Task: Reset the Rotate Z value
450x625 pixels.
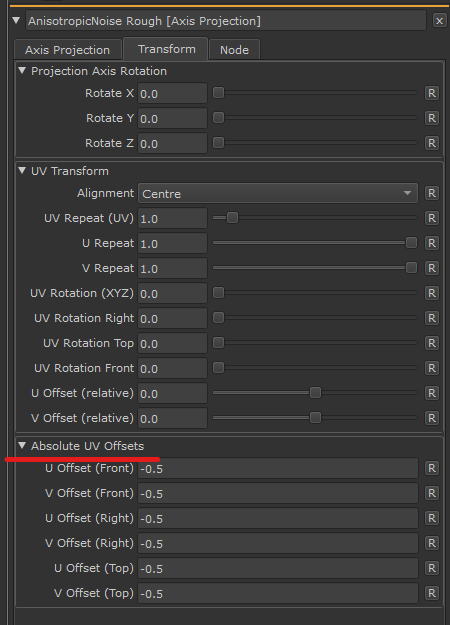Action: pyautogui.click(x=432, y=143)
